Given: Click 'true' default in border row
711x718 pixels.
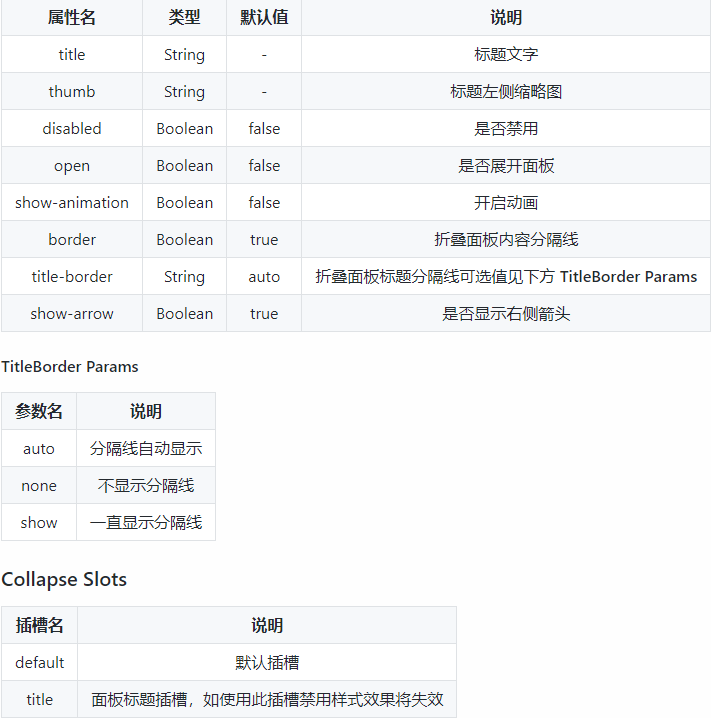Looking at the screenshot, I should [x=264, y=239].
